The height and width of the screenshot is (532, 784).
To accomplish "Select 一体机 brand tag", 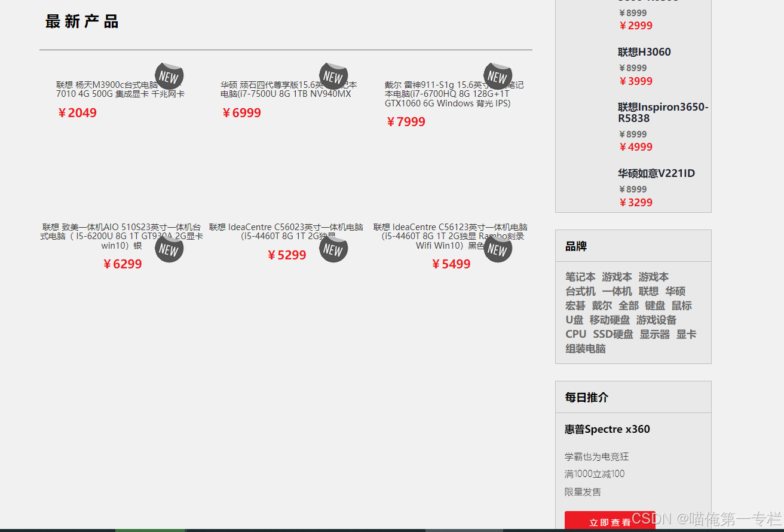I will (617, 291).
